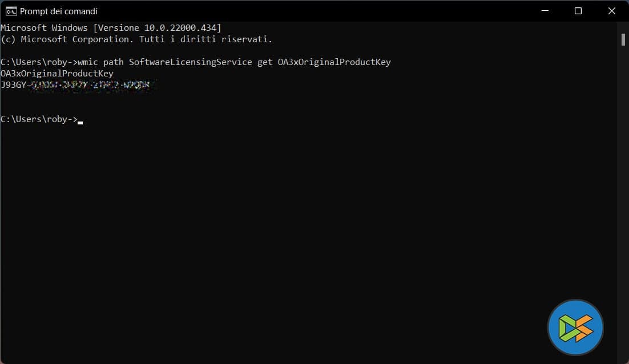Click the Microsoft Corporation copyright line
Screen dimensions: 629x364
click(x=136, y=39)
